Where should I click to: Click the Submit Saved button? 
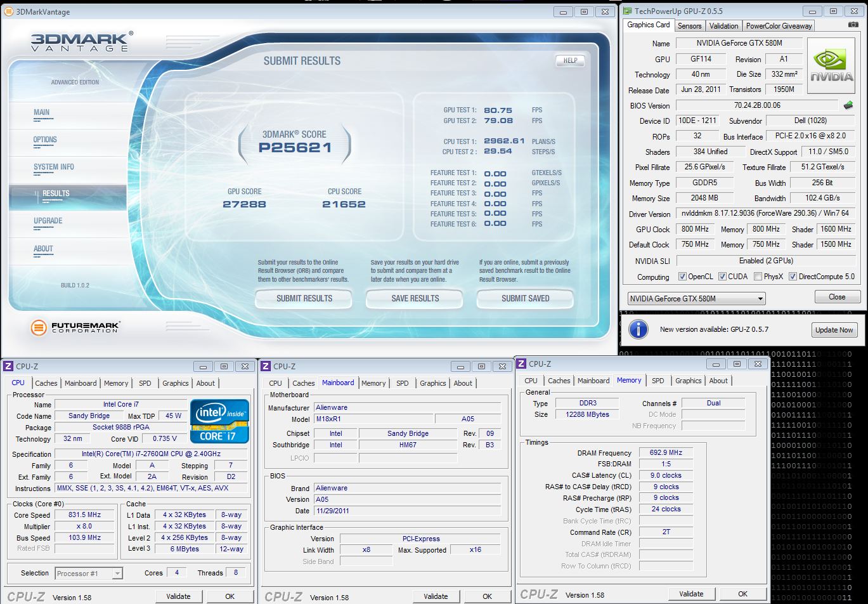525,298
